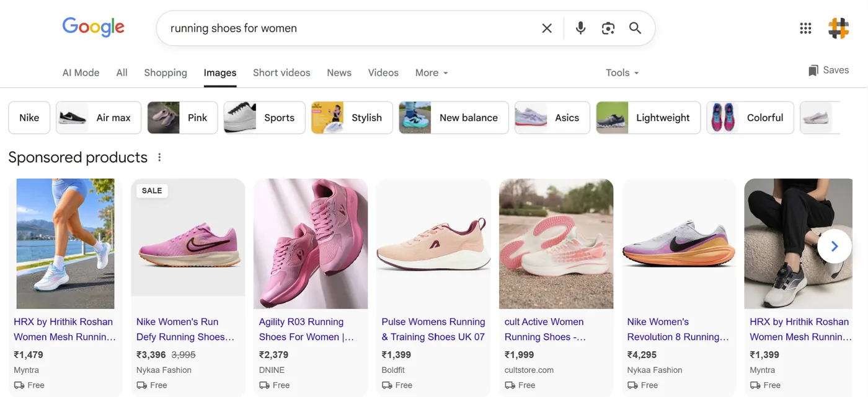Click the ₹1,999 price
Image resolution: width=868 pixels, height=397 pixels.
[520, 355]
